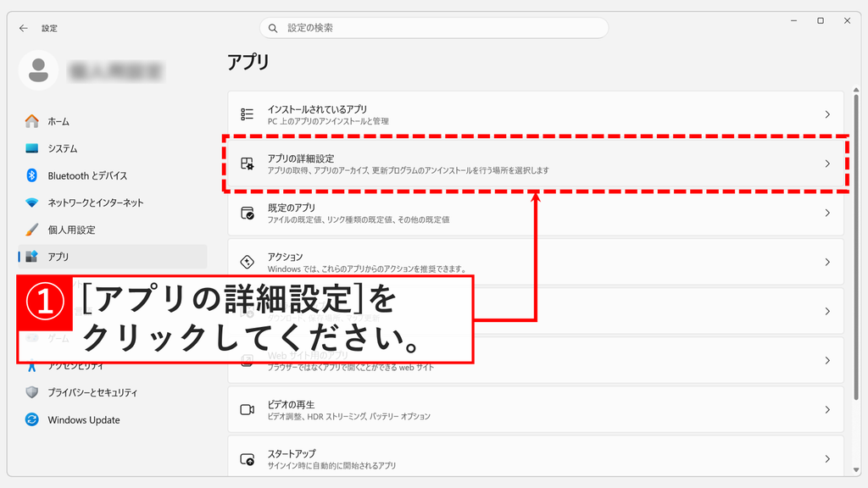
Task: Click scrollbar down arrow at bottom
Action: tap(856, 471)
